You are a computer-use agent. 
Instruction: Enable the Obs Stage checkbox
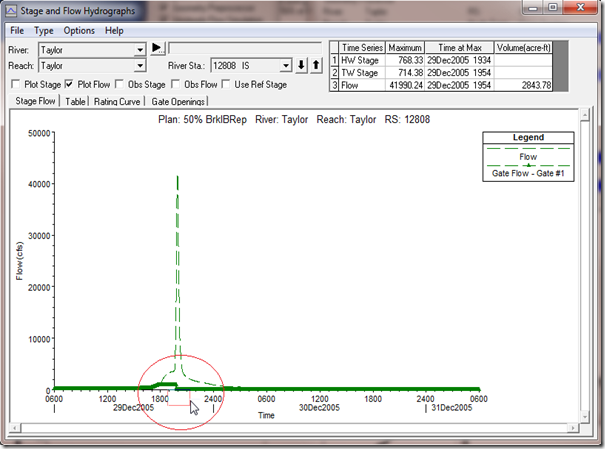119,84
